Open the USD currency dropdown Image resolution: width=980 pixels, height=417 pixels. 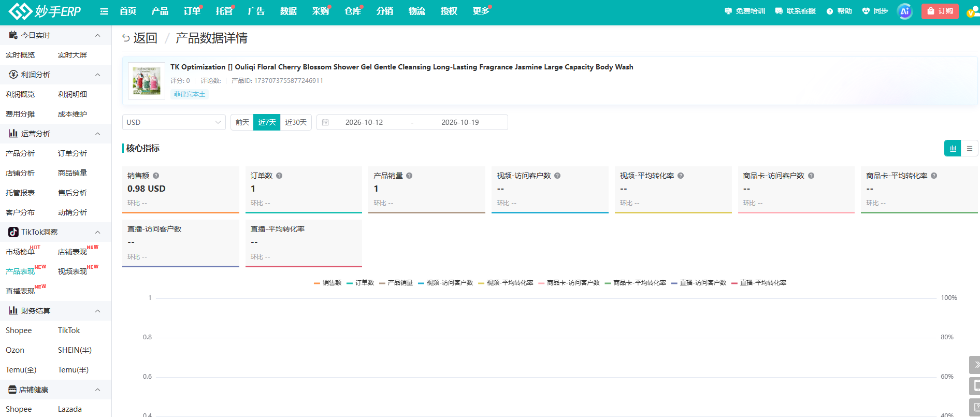coord(174,122)
